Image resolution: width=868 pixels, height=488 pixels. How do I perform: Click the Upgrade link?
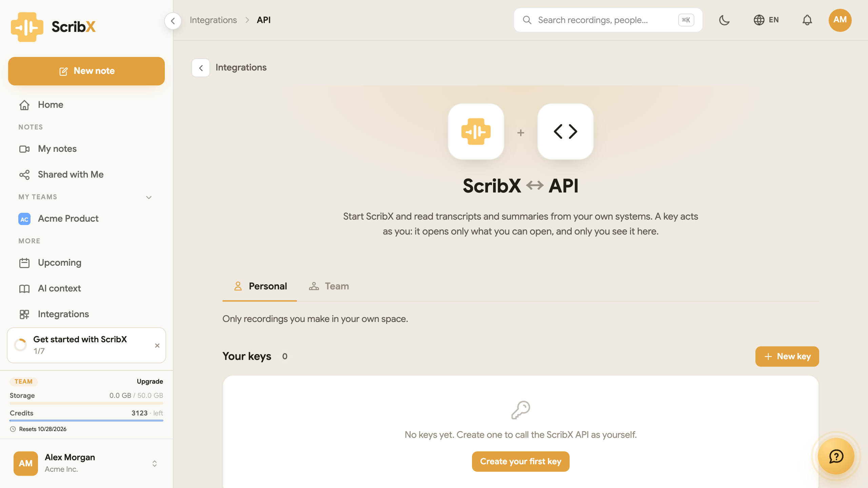coord(150,381)
